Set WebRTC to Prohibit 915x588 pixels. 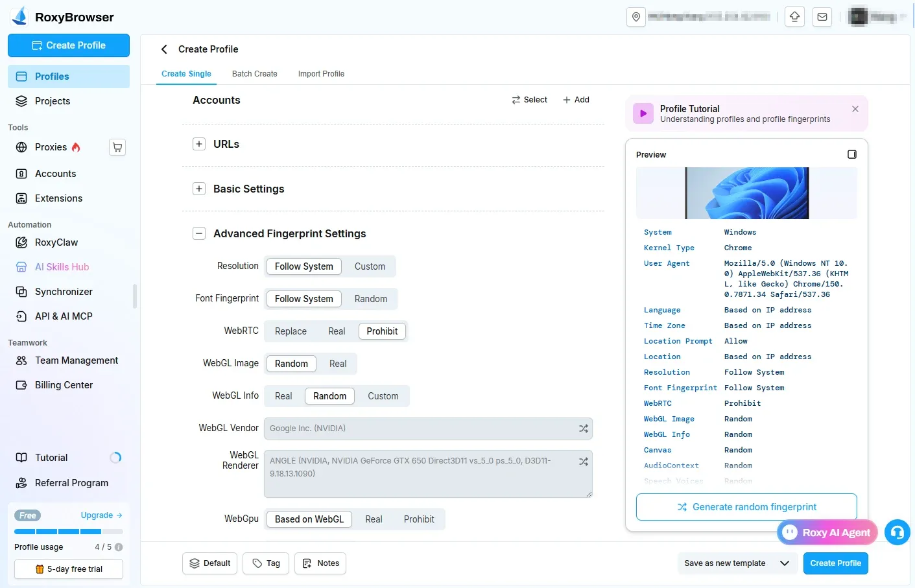click(x=382, y=331)
